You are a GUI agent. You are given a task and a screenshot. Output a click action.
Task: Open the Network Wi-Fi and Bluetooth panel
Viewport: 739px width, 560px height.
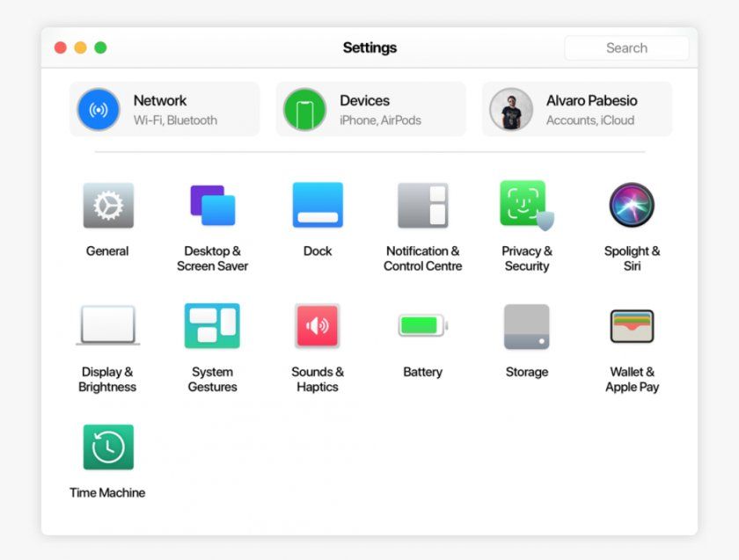(x=164, y=108)
